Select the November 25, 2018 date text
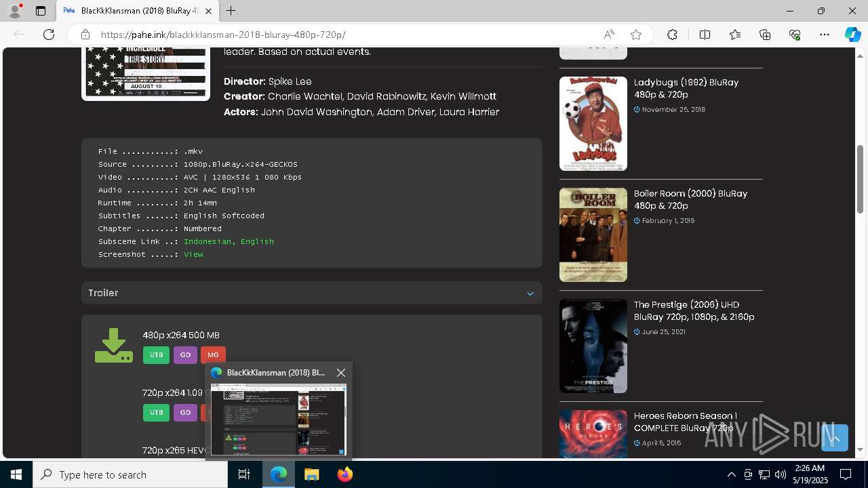 pyautogui.click(x=673, y=109)
